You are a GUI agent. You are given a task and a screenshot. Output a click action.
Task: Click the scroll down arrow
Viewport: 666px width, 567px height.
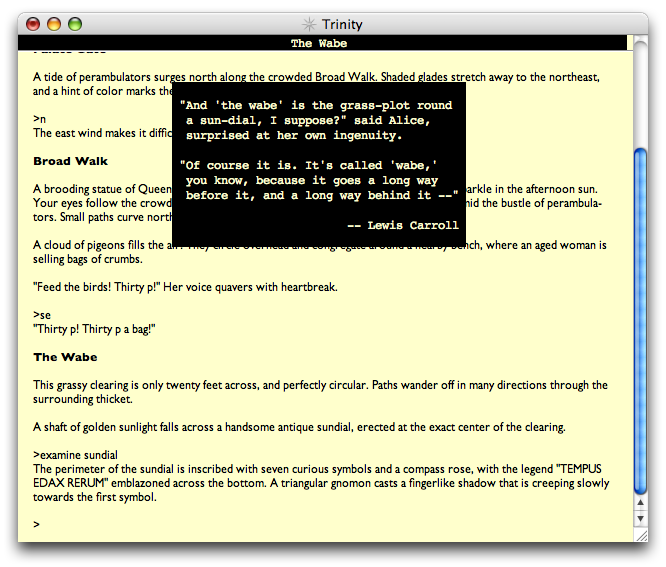coord(641,519)
